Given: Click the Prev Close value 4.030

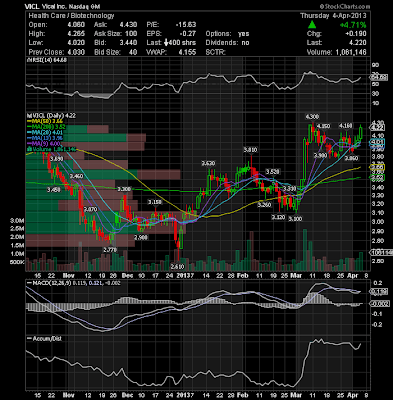Looking at the screenshot, I should (x=75, y=52).
